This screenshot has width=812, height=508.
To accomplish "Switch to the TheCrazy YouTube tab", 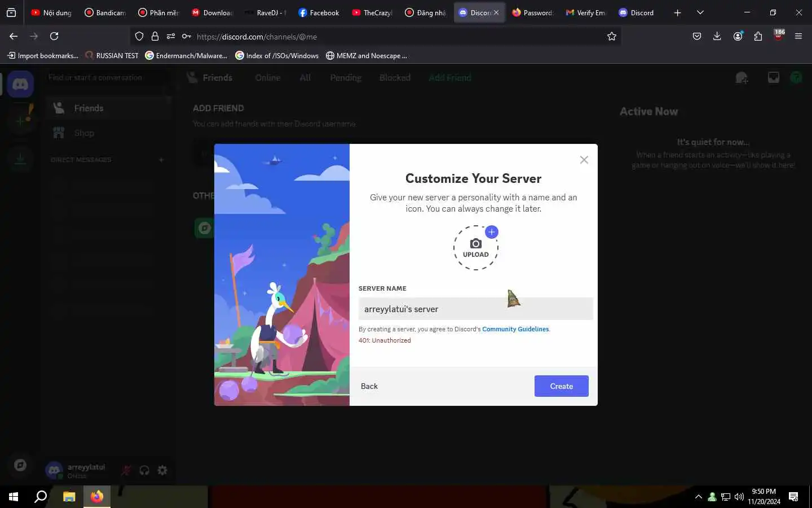I will 373,12.
